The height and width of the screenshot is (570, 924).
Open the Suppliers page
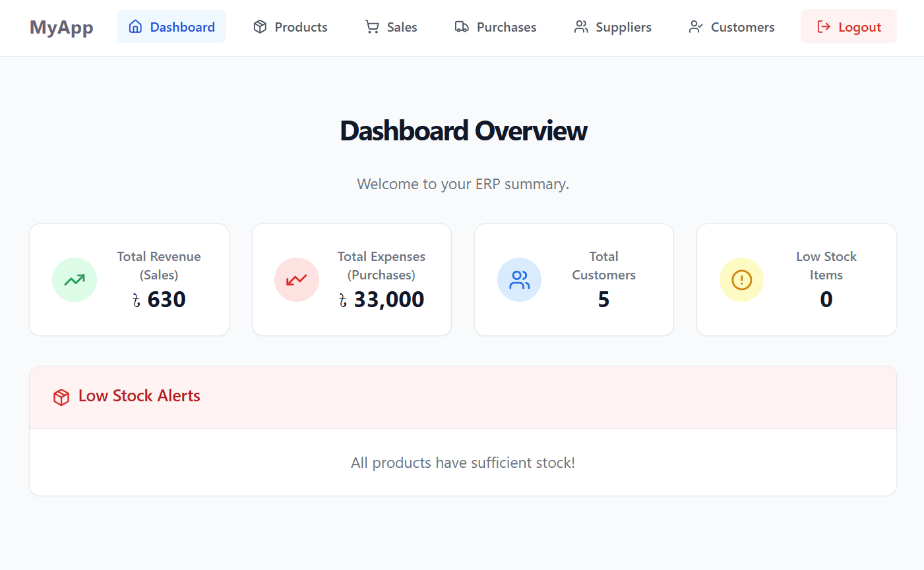pos(613,26)
